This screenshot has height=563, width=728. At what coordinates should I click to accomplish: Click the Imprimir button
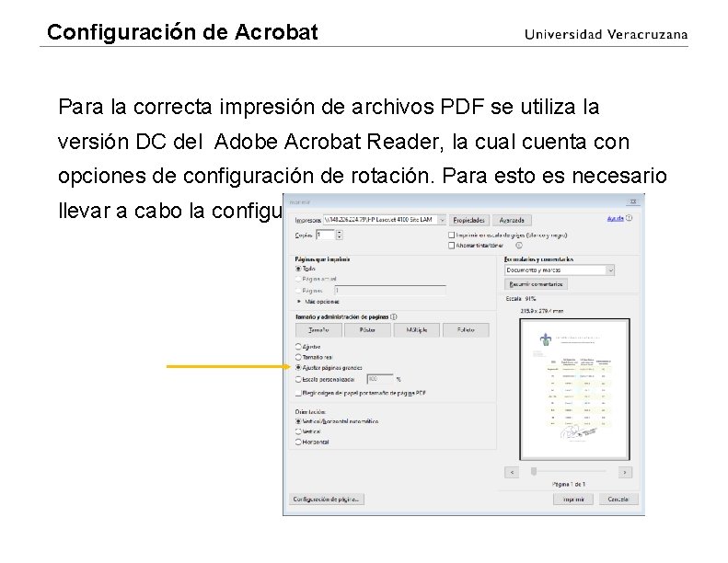click(573, 500)
